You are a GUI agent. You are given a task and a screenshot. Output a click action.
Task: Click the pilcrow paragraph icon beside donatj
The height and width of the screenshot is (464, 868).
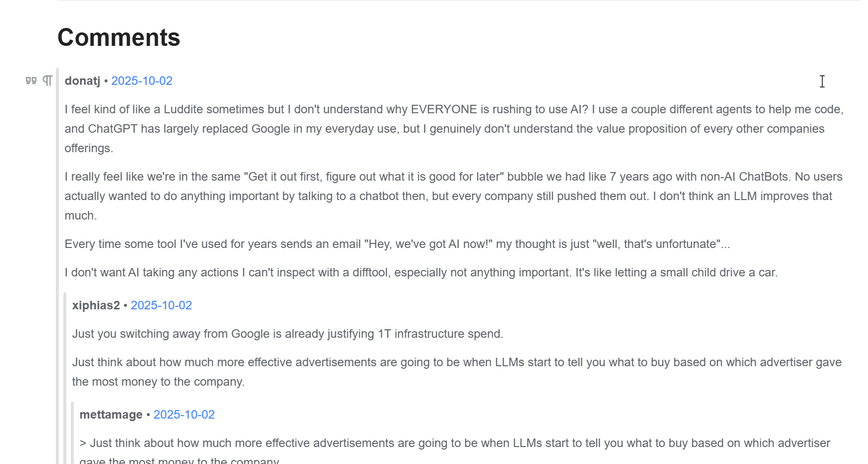click(x=47, y=81)
